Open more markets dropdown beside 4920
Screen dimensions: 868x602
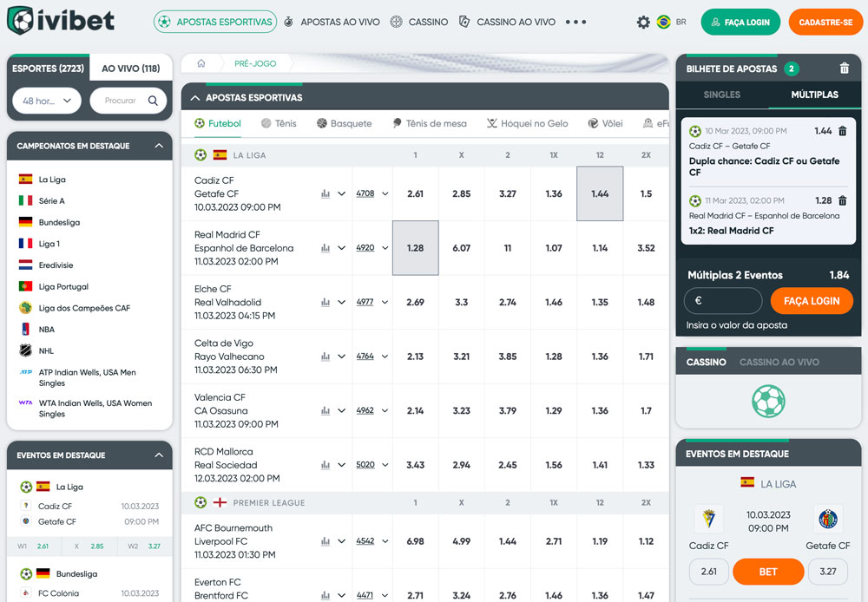[385, 248]
